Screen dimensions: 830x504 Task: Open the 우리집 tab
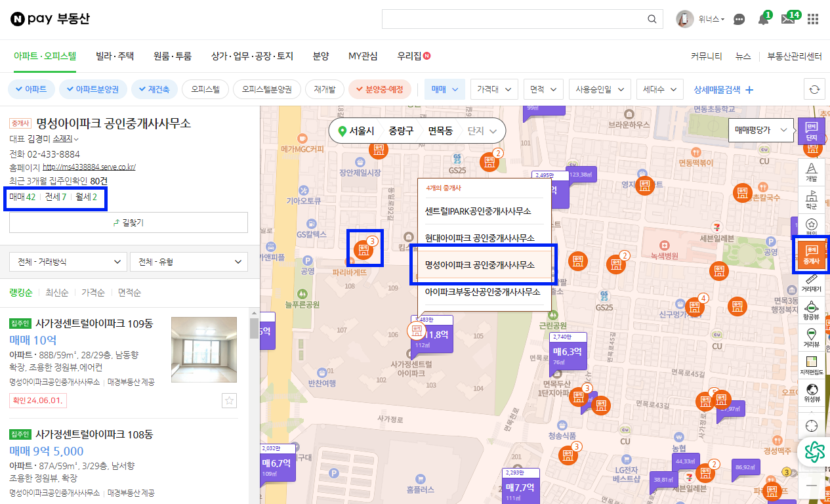point(413,56)
